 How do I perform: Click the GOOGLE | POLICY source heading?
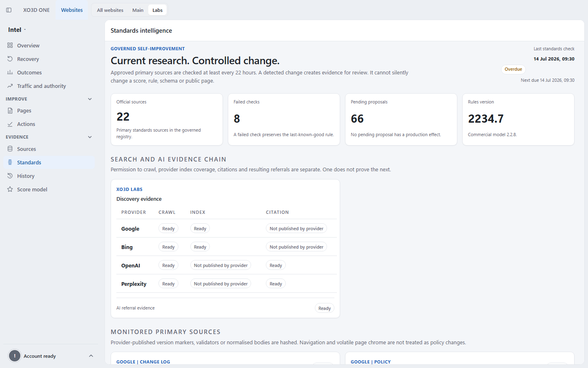coord(371,362)
